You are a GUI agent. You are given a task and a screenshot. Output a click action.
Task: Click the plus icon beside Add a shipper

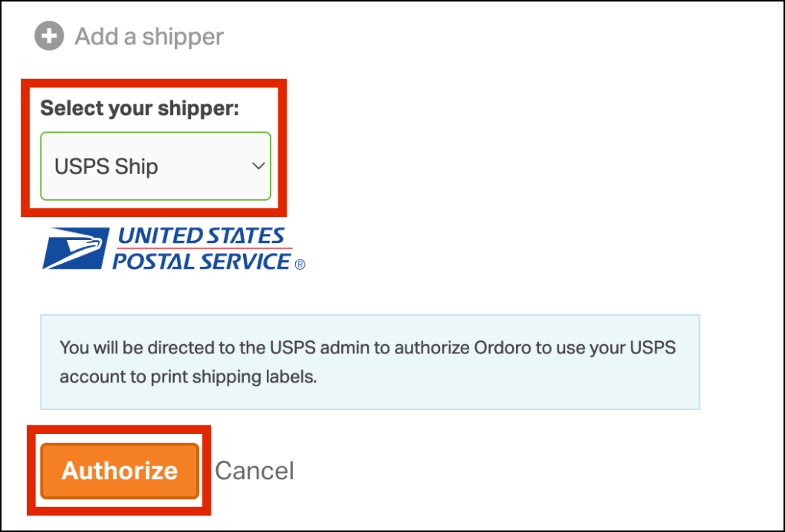(49, 37)
